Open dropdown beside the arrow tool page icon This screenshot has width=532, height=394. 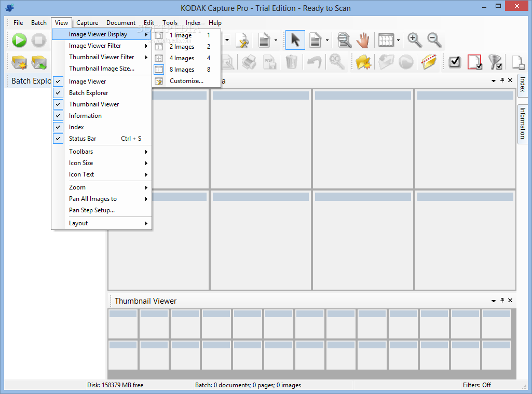327,40
